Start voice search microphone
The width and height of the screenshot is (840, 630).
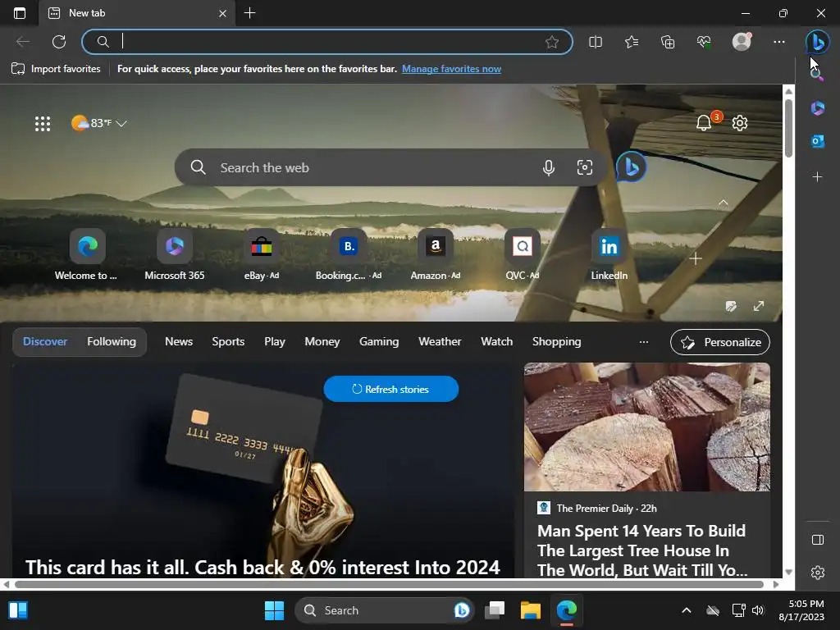click(x=549, y=167)
